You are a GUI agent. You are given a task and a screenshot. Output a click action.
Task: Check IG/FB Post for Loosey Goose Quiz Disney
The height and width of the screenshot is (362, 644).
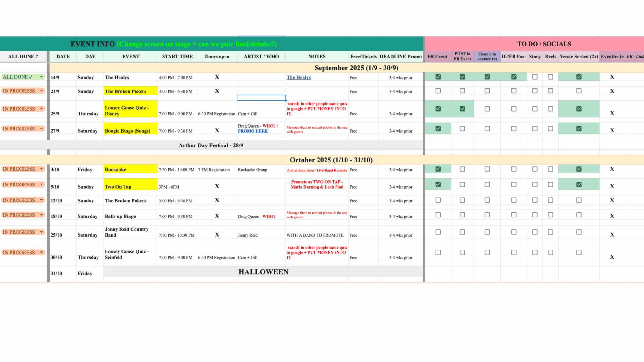(514, 109)
